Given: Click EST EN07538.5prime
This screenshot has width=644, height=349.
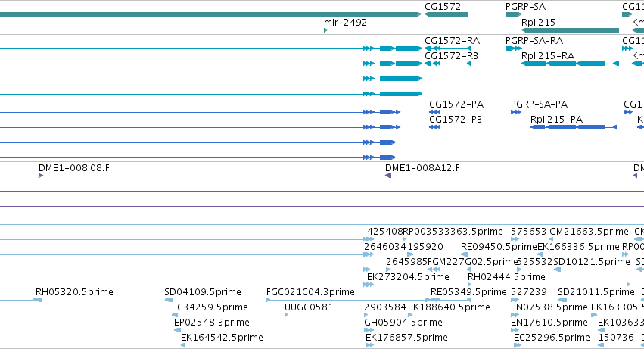Looking at the screenshot, I should click(549, 307).
